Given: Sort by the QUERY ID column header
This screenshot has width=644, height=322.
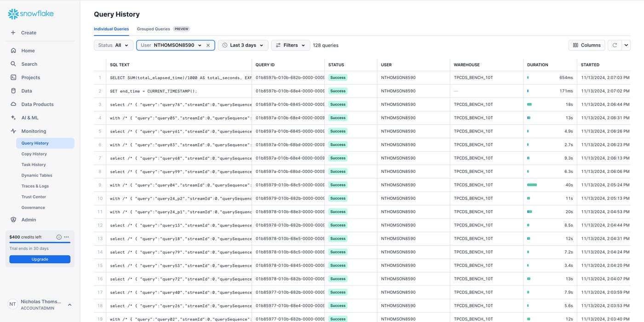Looking at the screenshot, I should pyautogui.click(x=265, y=65).
